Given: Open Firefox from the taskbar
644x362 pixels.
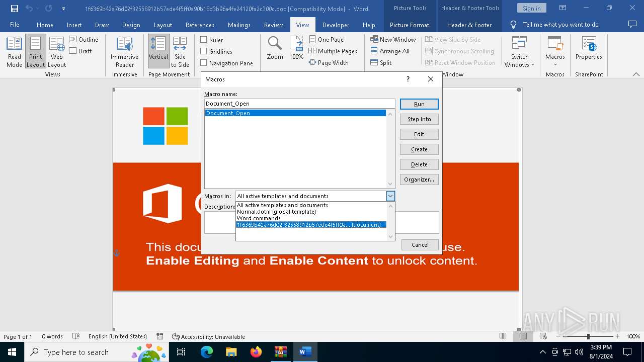Looking at the screenshot, I should pyautogui.click(x=256, y=352).
